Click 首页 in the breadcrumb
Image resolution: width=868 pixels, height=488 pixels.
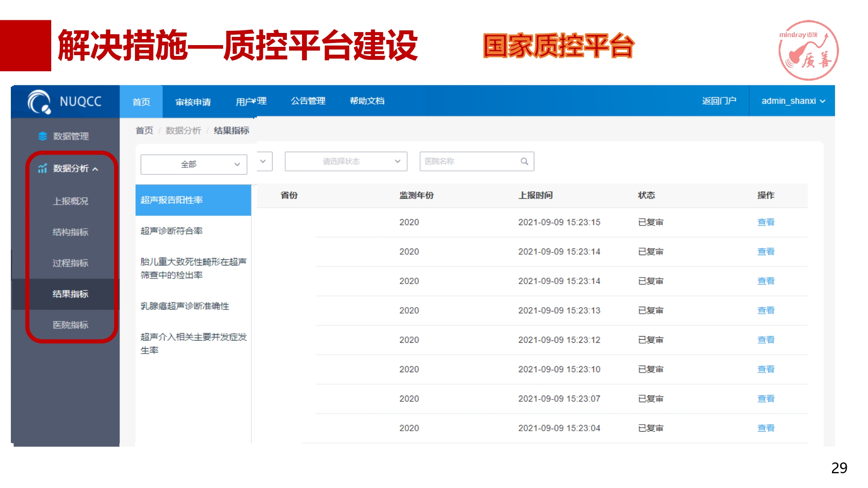pyautogui.click(x=144, y=131)
